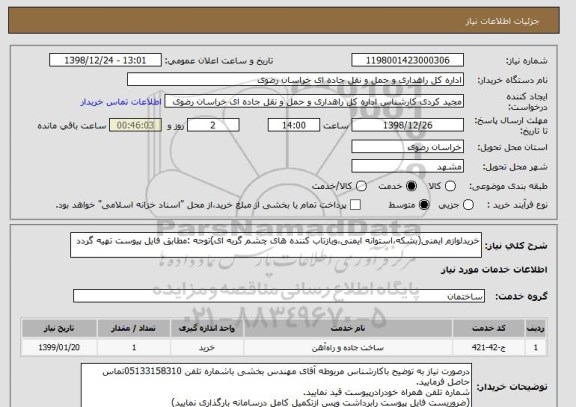
Task: Open the اطلاعات تماس خریدار link
Action: pos(121,102)
